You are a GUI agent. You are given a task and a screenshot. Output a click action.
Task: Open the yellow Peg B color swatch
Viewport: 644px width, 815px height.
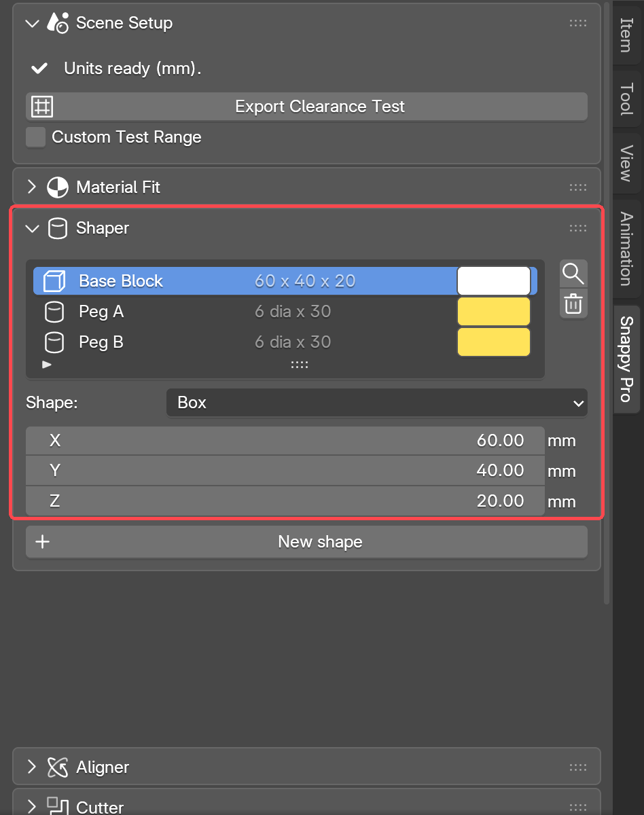[494, 342]
